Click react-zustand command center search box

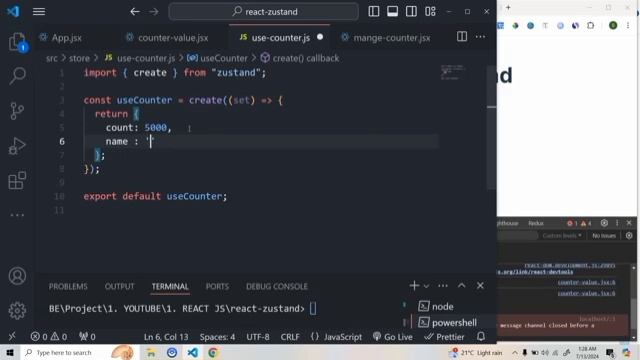click(264, 11)
